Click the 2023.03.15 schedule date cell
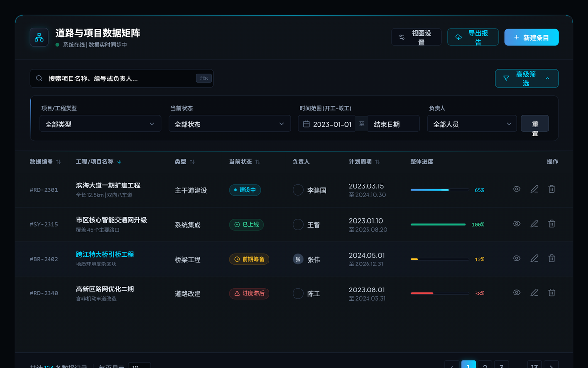 click(x=367, y=186)
